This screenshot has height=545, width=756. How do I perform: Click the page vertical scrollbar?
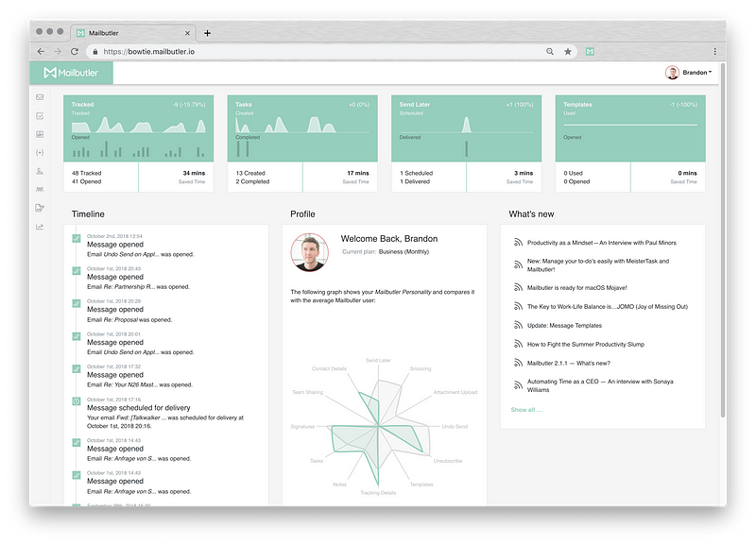pyautogui.click(x=722, y=241)
